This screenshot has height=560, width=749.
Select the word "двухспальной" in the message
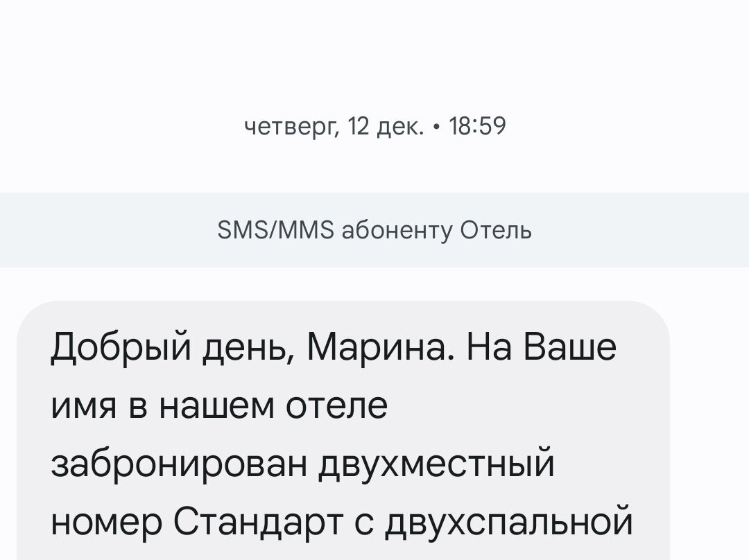tap(509, 522)
